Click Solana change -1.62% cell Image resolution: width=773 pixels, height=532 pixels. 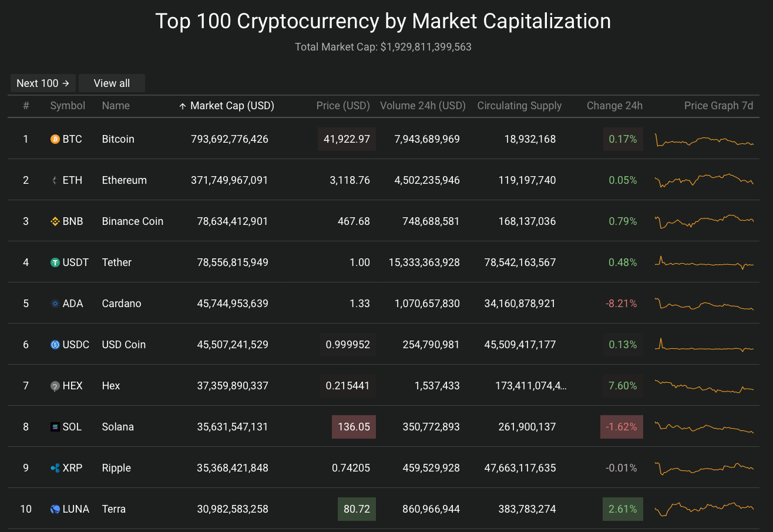pyautogui.click(x=621, y=427)
